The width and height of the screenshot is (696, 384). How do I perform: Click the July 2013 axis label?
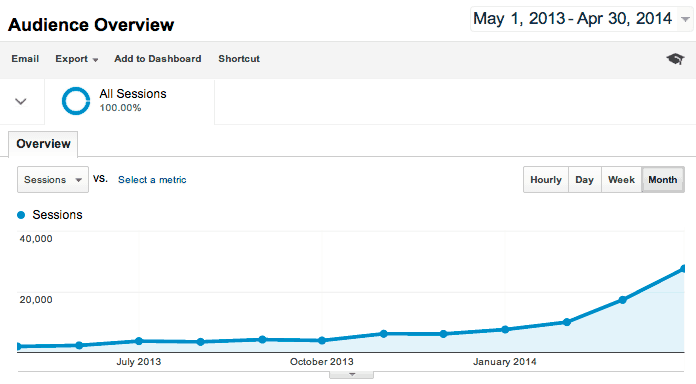(139, 362)
